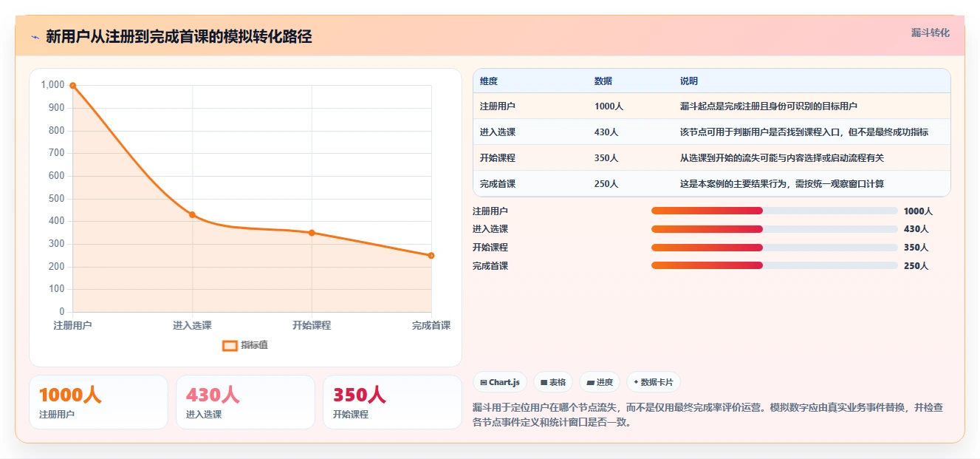Viewport: 980px width, 459px height.
Task: Click the 说明 table column header
Action: point(689,81)
